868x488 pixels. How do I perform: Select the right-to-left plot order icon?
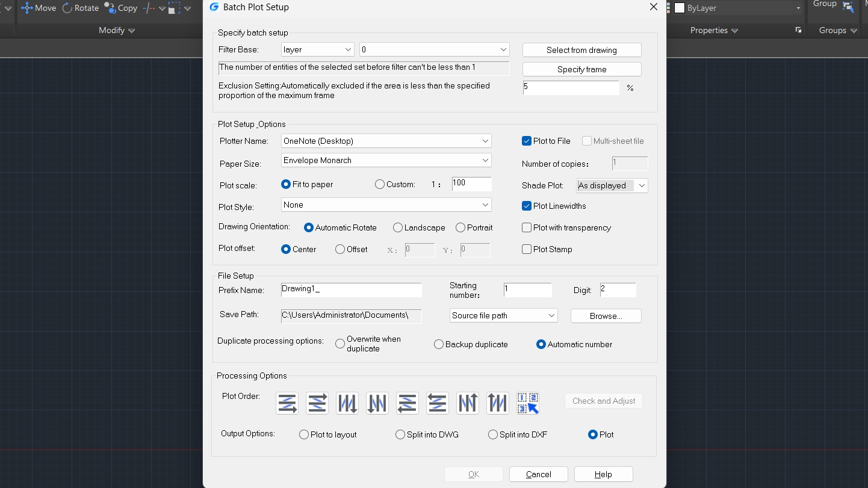click(x=407, y=403)
